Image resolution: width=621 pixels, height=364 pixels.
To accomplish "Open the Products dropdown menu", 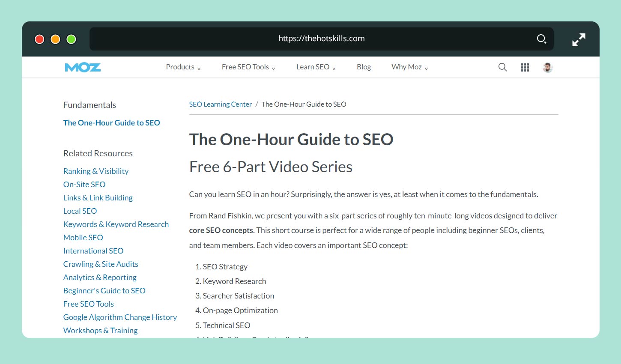I will click(x=180, y=67).
